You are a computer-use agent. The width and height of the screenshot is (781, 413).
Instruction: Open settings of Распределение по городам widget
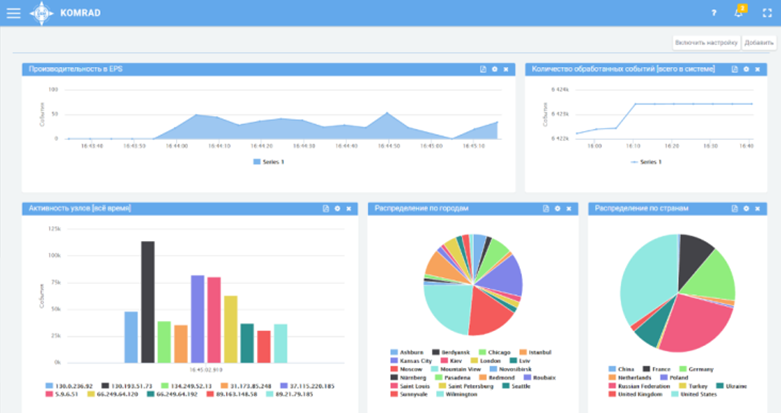557,209
